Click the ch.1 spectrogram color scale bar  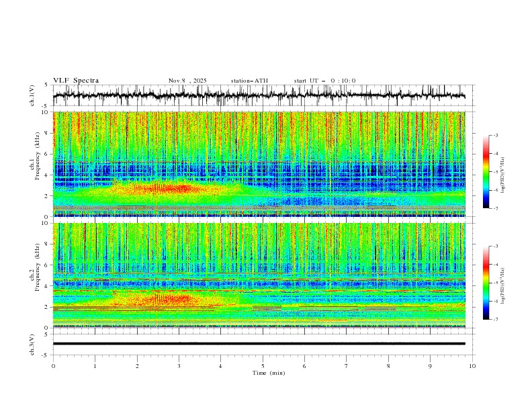(486, 172)
